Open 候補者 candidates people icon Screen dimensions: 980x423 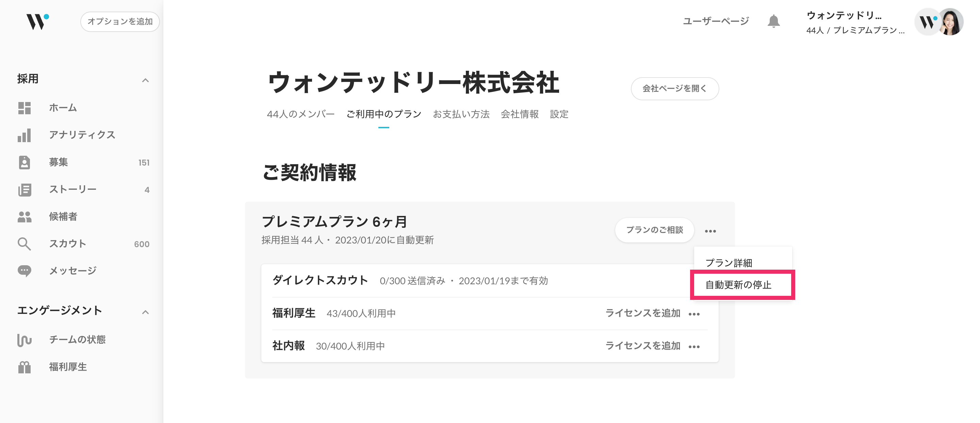coord(24,217)
